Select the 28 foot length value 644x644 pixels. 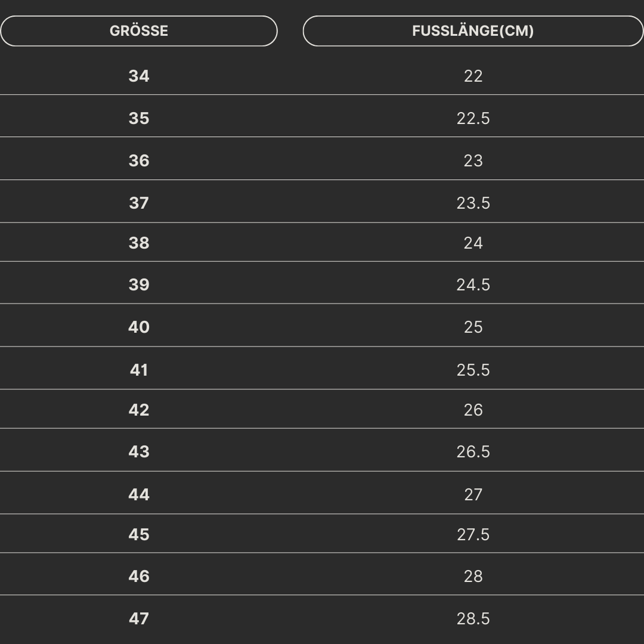[473, 577]
